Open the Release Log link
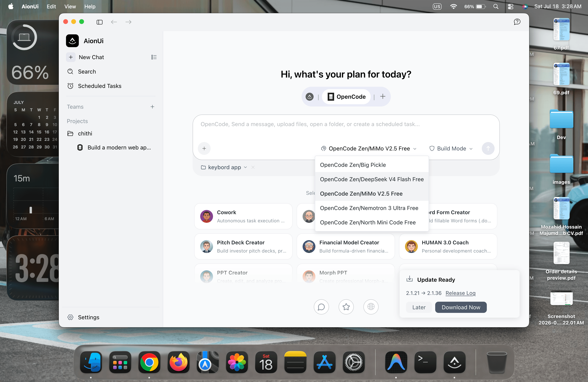 click(x=460, y=293)
